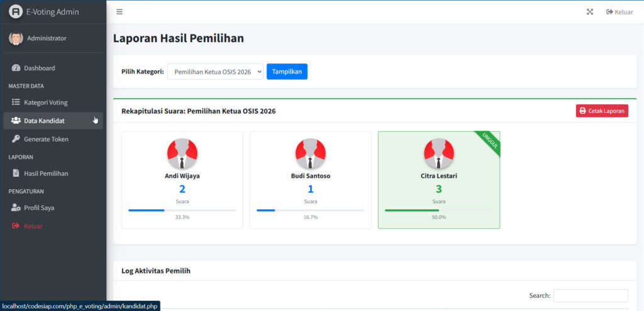This screenshot has width=644, height=311.
Task: Open the Pilih Kategori dropdown
Action: 215,72
